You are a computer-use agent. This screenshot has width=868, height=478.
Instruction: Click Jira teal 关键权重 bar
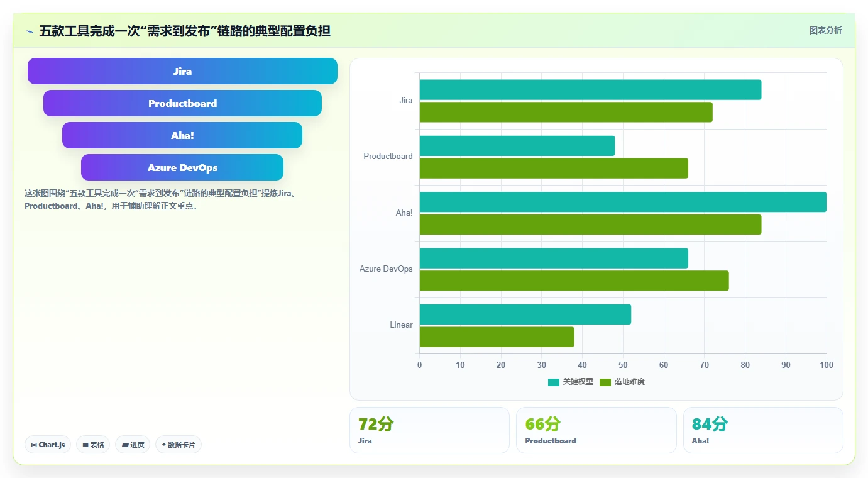click(x=590, y=90)
